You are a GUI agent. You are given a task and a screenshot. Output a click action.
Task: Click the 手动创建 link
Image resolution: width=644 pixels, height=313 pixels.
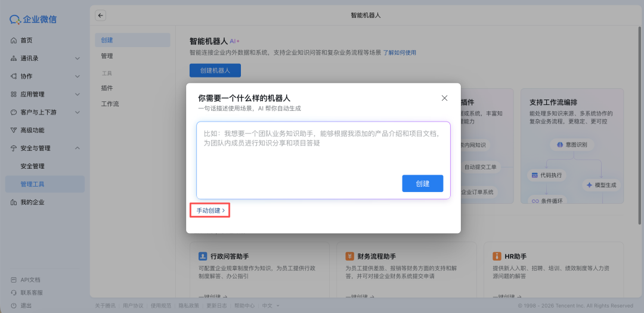pos(210,210)
